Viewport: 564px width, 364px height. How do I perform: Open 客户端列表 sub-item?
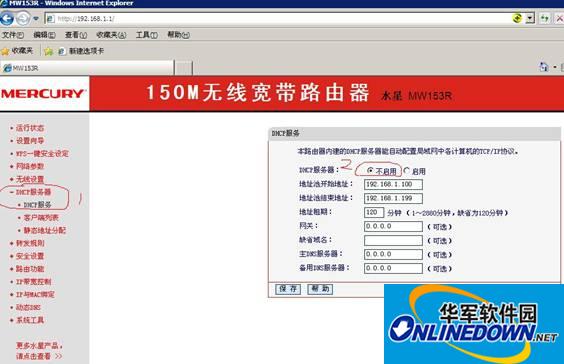point(41,218)
